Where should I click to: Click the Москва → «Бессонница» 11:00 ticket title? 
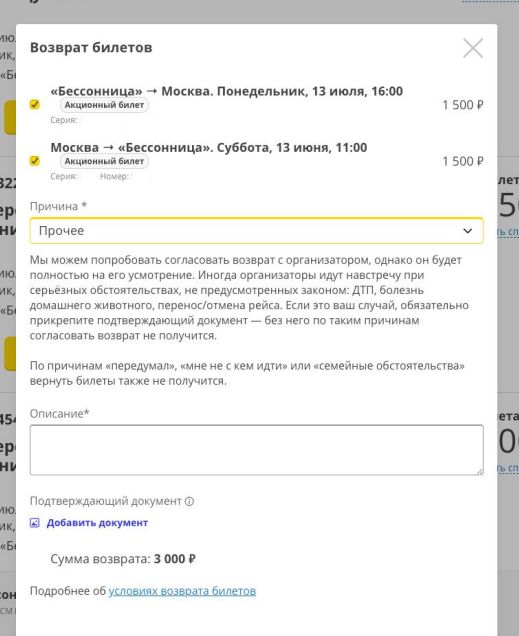pyautogui.click(x=209, y=147)
